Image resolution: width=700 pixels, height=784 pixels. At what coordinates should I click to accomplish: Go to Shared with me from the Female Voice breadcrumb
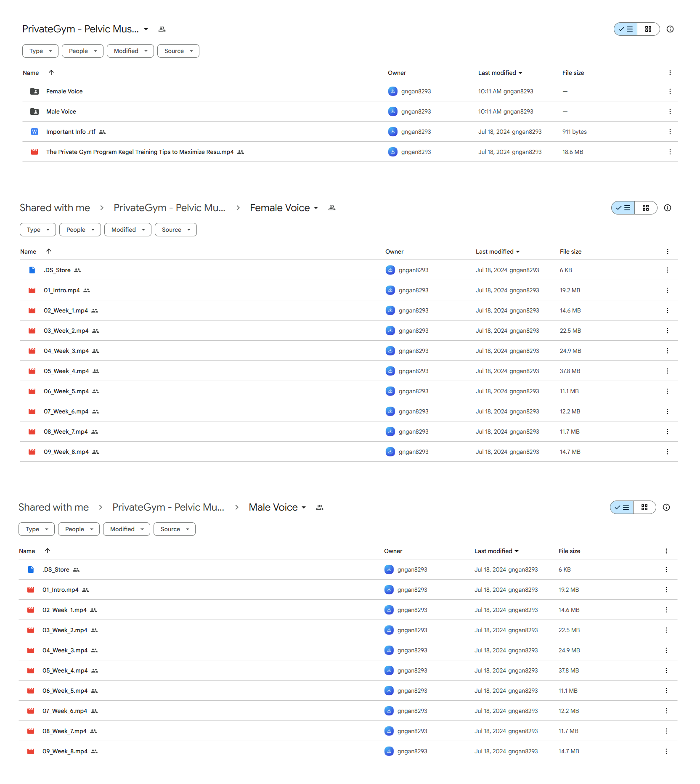click(x=55, y=208)
